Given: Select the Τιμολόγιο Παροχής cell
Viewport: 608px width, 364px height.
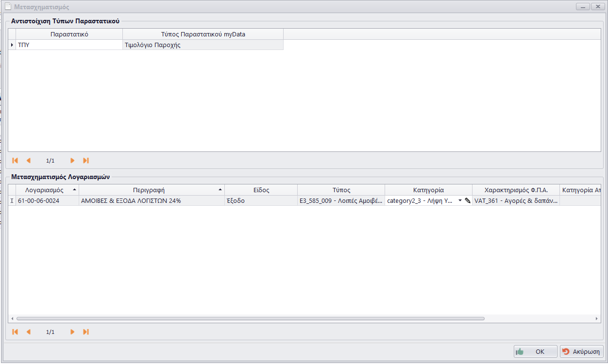Looking at the screenshot, I should [203, 45].
